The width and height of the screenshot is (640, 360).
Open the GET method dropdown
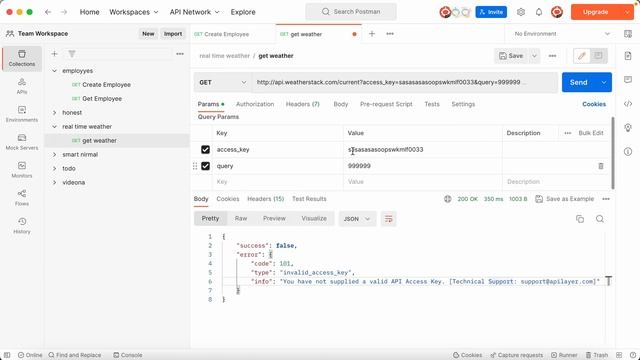pyautogui.click(x=222, y=82)
